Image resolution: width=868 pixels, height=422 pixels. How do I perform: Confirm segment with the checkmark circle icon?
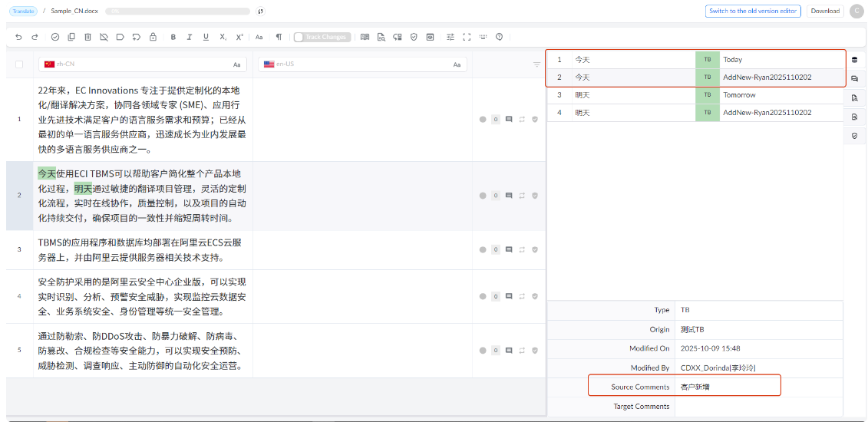point(54,37)
